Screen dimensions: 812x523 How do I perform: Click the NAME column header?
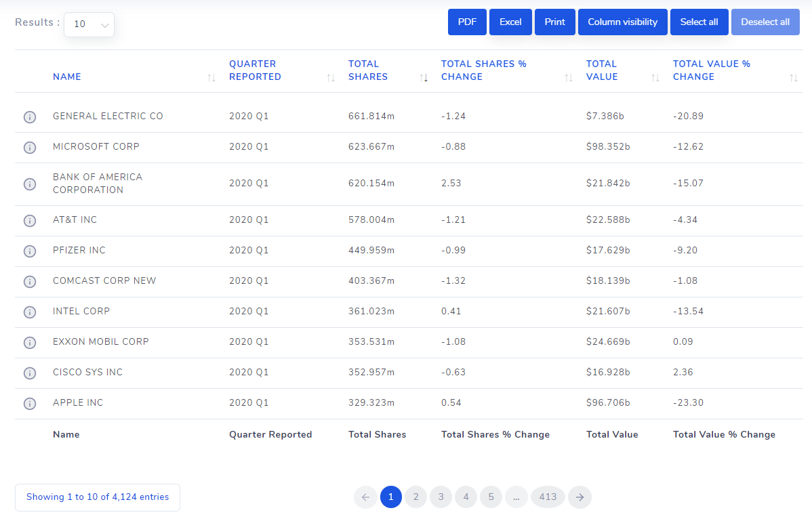pos(67,77)
